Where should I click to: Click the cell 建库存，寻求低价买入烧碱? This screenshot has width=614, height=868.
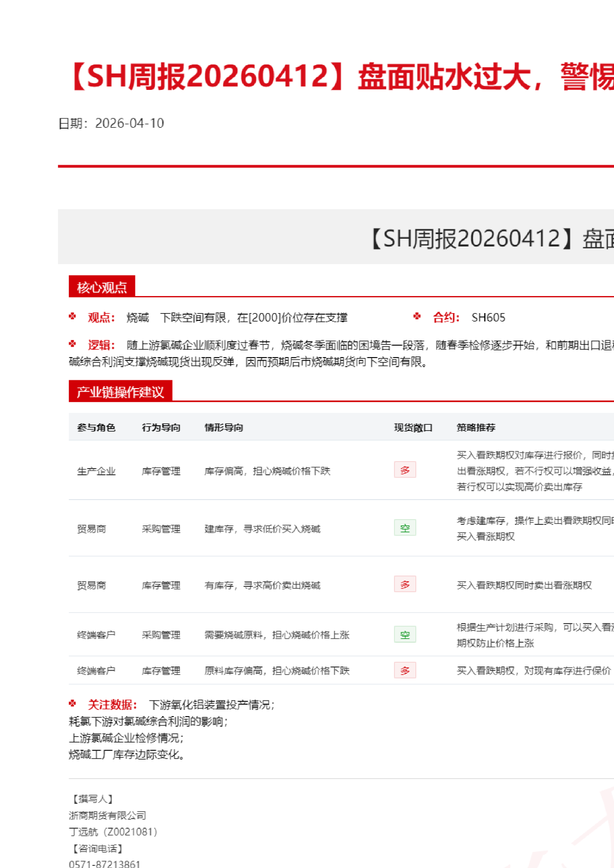click(263, 529)
